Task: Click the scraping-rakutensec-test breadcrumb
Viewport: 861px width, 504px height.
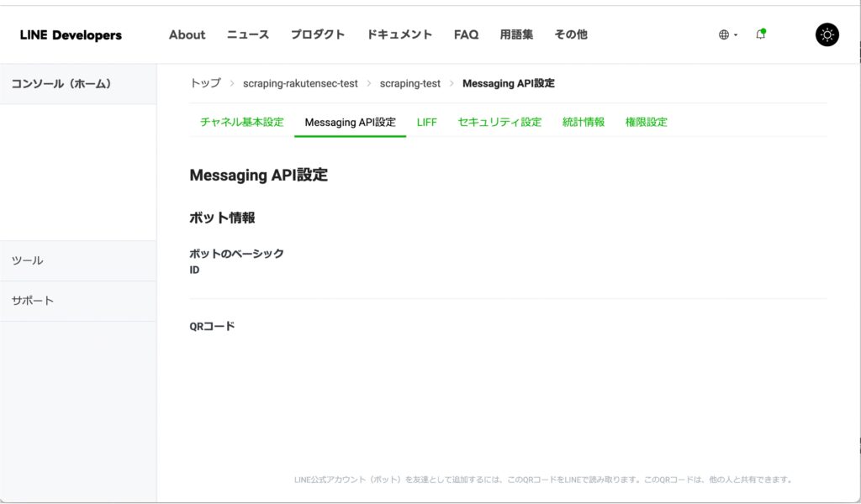Action: (300, 83)
